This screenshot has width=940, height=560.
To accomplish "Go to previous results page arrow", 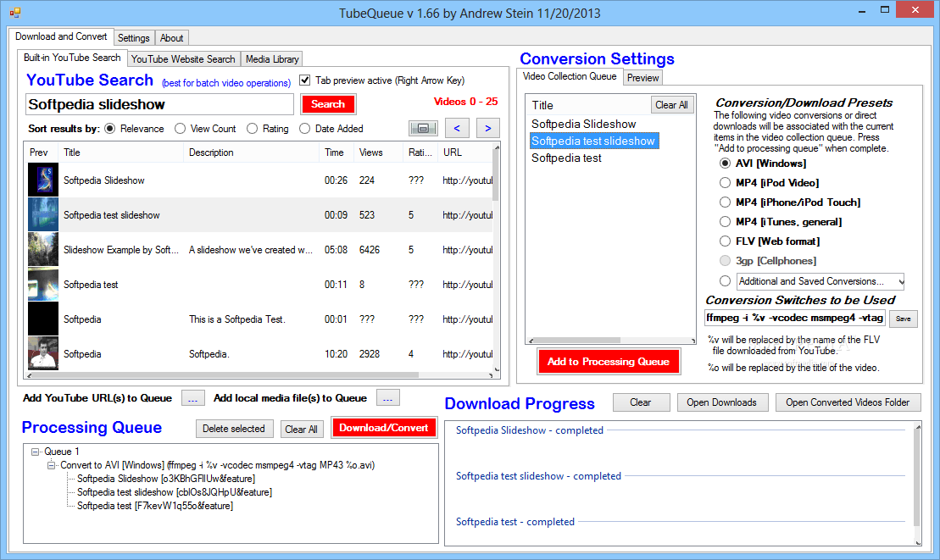I will (457, 128).
